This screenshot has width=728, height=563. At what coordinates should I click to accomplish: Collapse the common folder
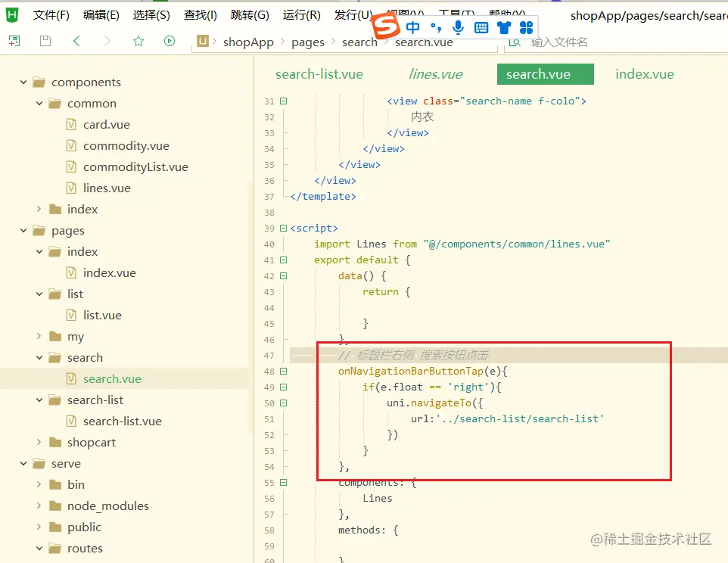[39, 104]
